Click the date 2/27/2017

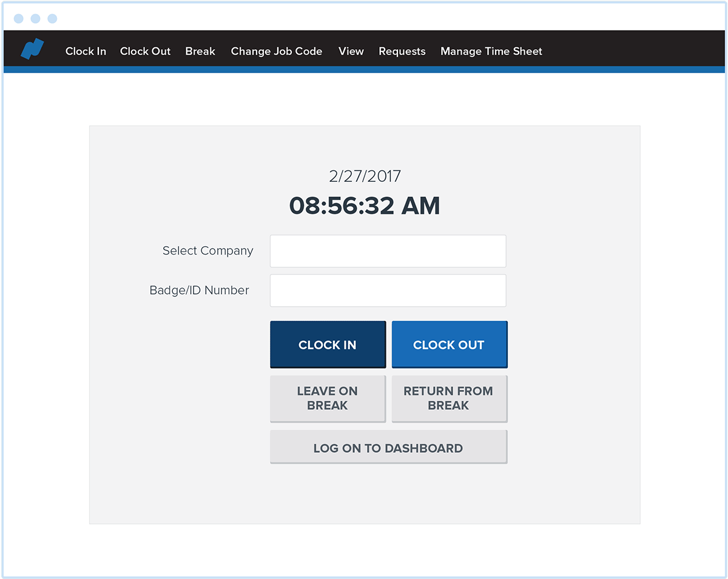(x=365, y=176)
